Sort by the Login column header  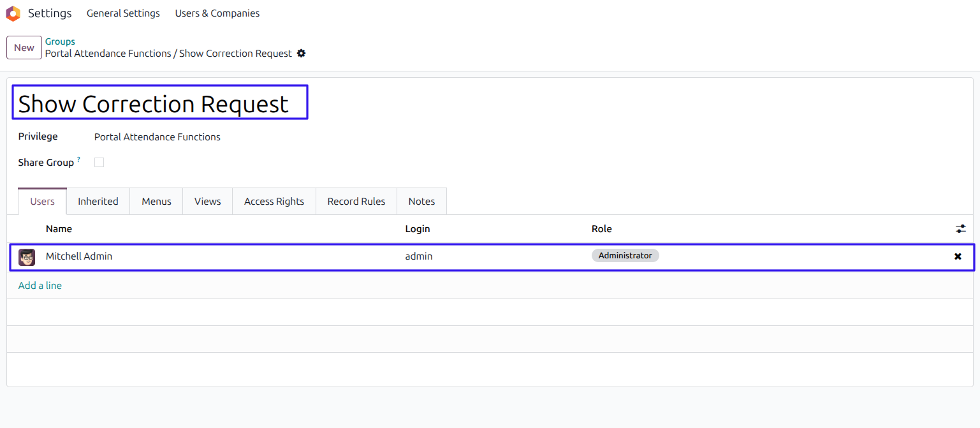point(418,229)
